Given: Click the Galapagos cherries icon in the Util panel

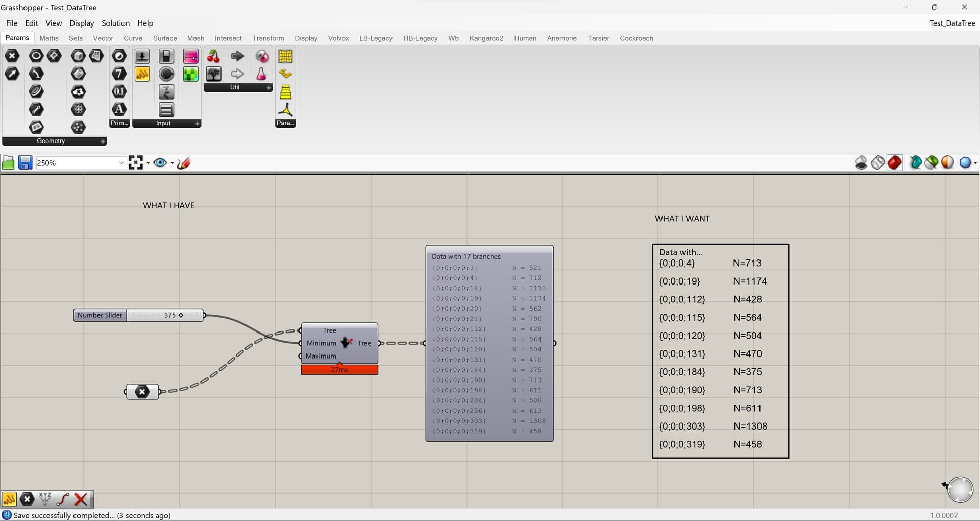Looking at the screenshot, I should click(213, 56).
